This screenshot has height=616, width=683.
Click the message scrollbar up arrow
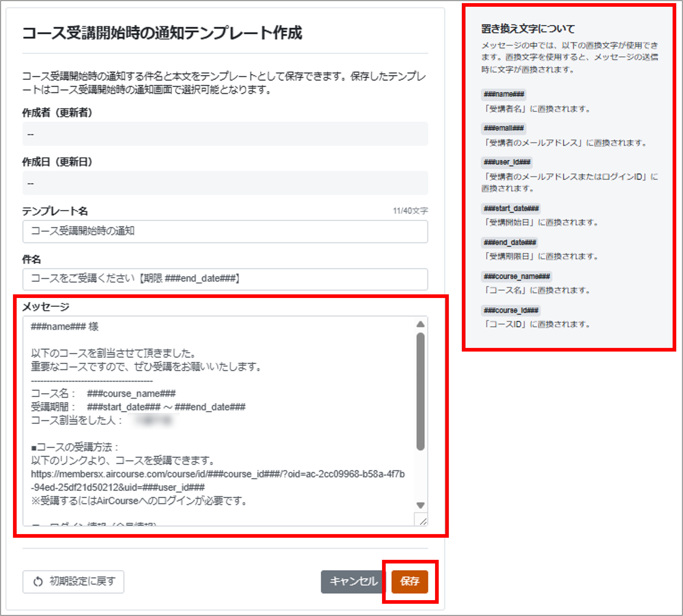421,324
